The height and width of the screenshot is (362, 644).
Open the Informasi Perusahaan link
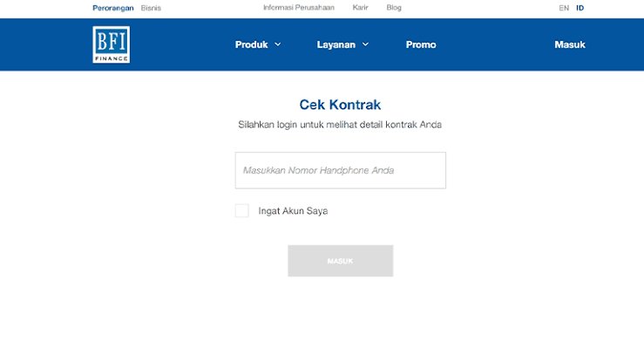(299, 8)
